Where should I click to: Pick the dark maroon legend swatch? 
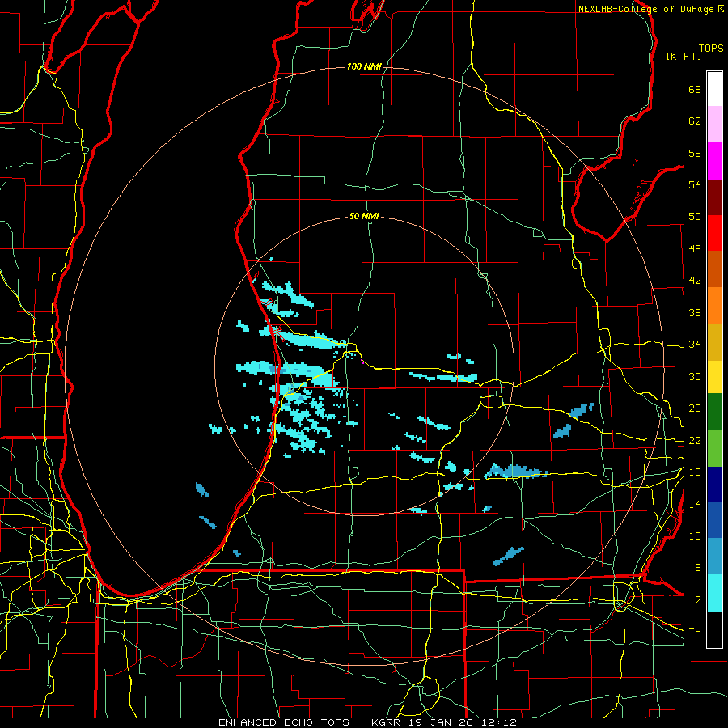click(x=714, y=197)
